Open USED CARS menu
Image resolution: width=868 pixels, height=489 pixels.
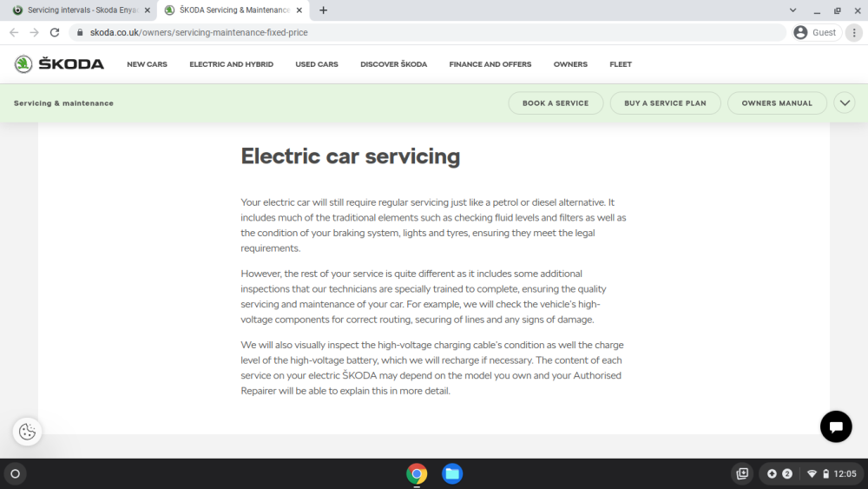tap(317, 64)
